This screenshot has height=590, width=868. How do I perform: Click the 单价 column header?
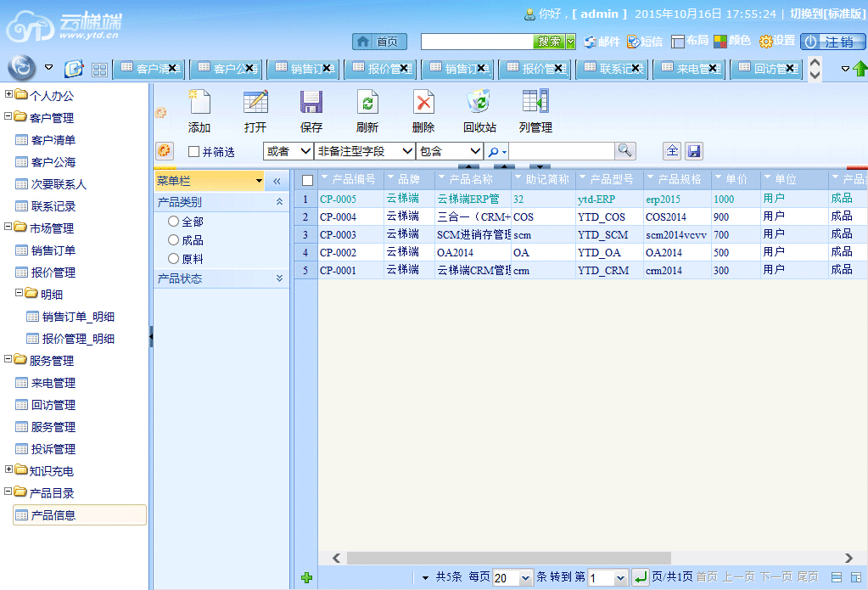(x=736, y=179)
